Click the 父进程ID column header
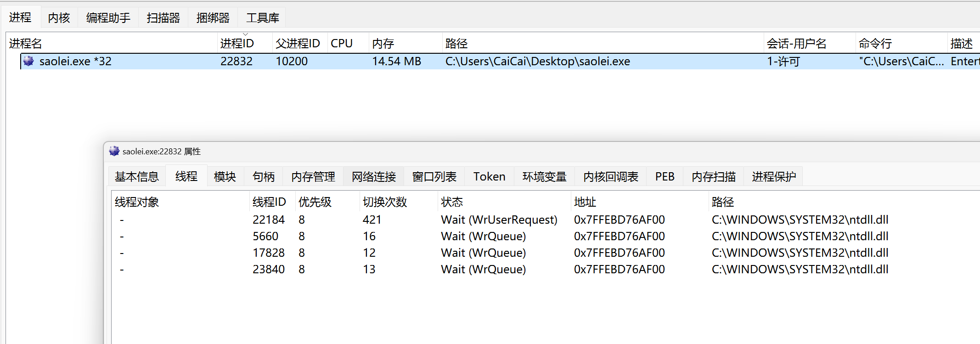The image size is (980, 344). tap(300, 43)
